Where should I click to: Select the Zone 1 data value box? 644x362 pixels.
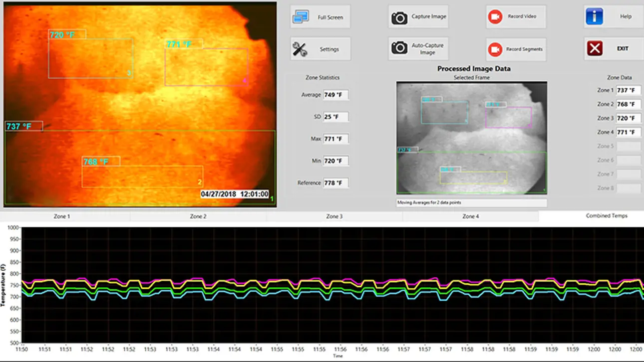click(629, 90)
